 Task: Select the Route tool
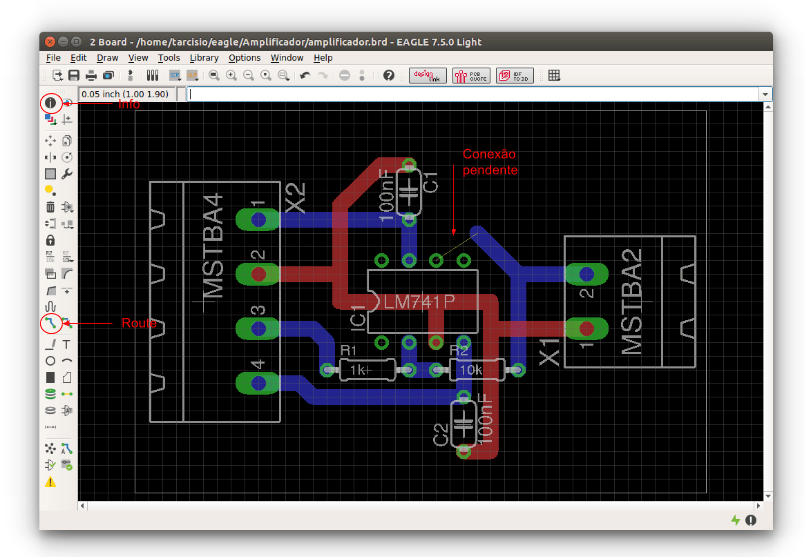(50, 323)
